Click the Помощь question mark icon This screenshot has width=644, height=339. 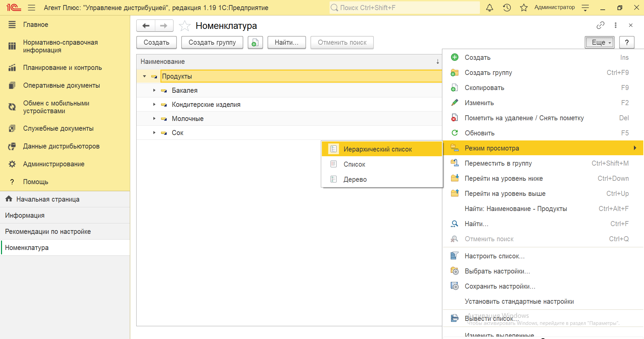coord(12,182)
